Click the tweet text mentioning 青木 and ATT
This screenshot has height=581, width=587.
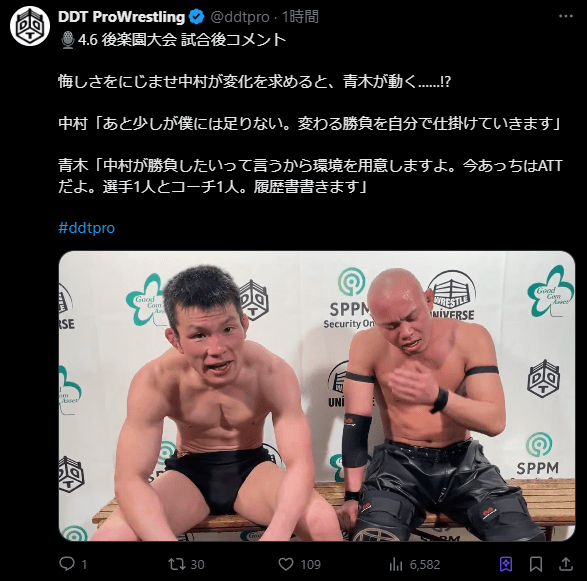coord(310,176)
